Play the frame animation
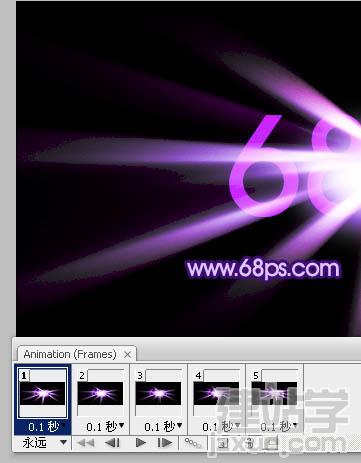The image size is (361, 463). pyautogui.click(x=141, y=443)
